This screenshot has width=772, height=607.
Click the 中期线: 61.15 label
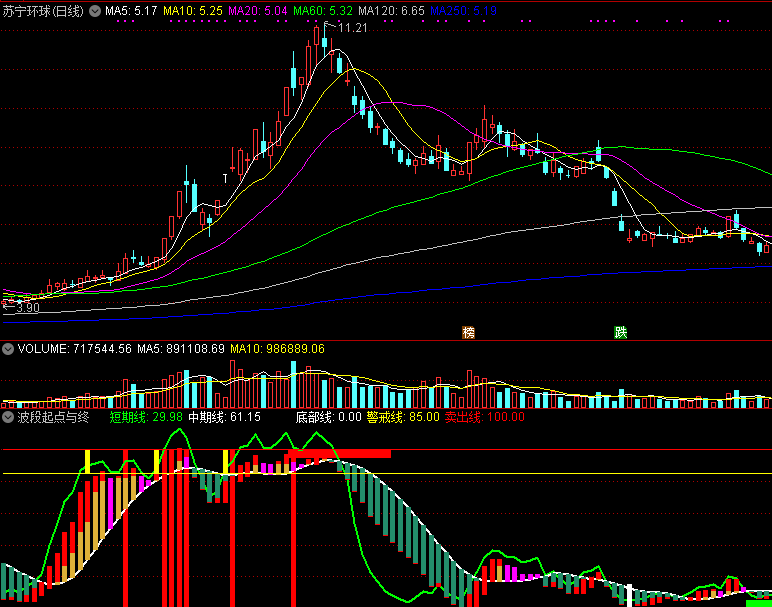click(x=225, y=417)
